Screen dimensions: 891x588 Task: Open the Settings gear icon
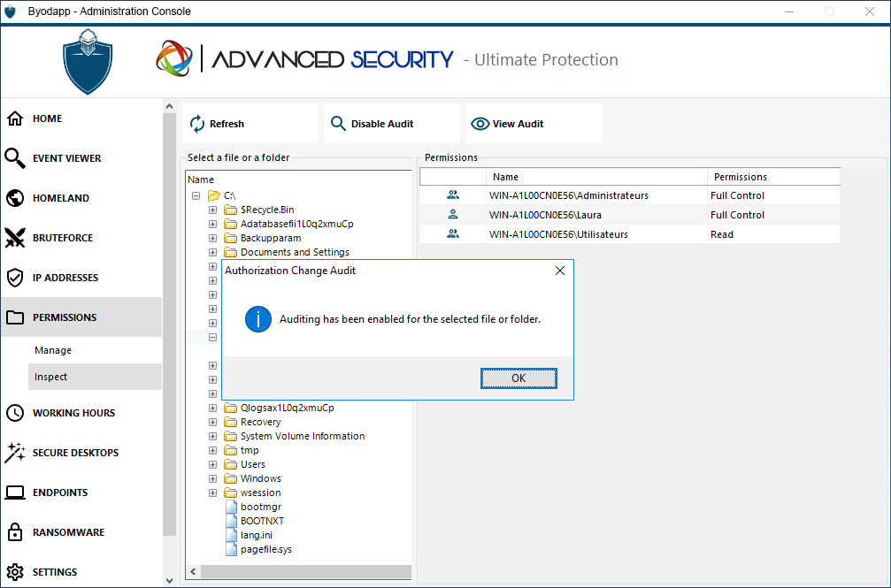pyautogui.click(x=15, y=571)
